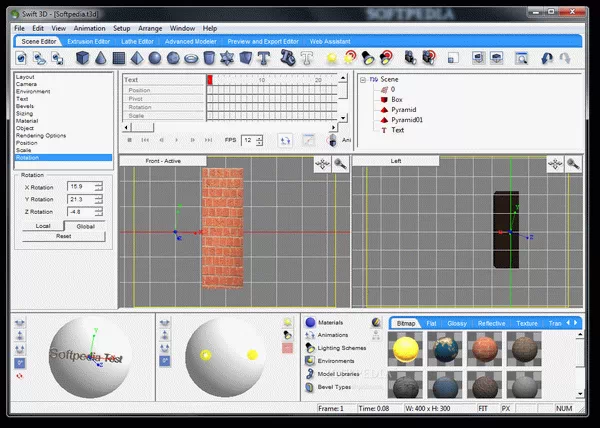
Task: Choose the Earth globe material thumbnail
Action: (x=445, y=349)
